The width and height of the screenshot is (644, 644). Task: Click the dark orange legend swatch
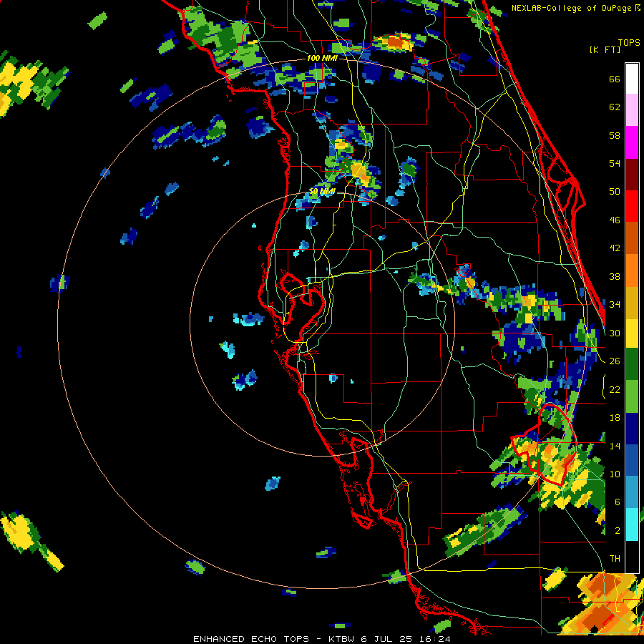click(x=632, y=238)
